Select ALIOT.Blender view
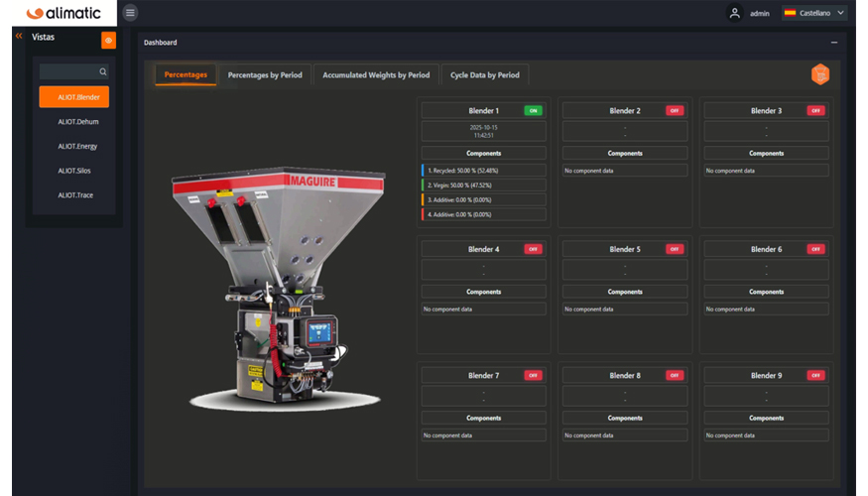The image size is (868, 496). click(x=74, y=97)
